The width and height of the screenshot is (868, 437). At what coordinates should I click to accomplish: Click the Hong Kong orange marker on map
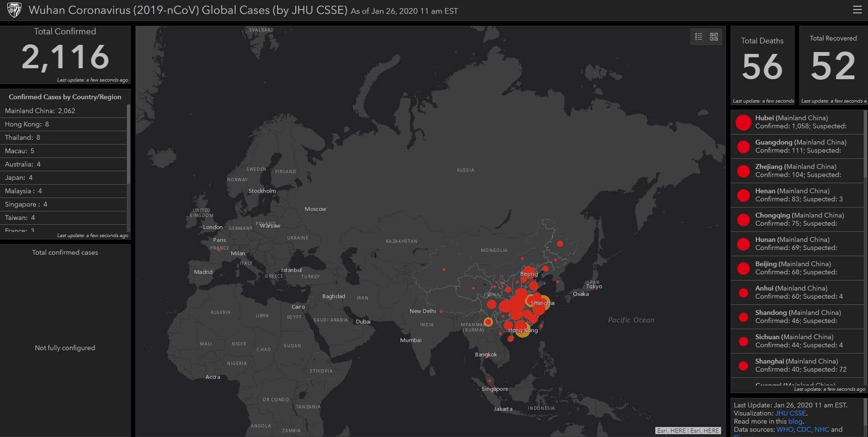pyautogui.click(x=523, y=331)
